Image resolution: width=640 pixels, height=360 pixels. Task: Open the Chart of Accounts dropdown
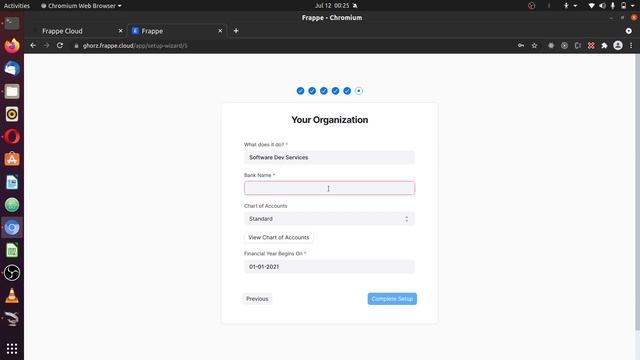329,219
